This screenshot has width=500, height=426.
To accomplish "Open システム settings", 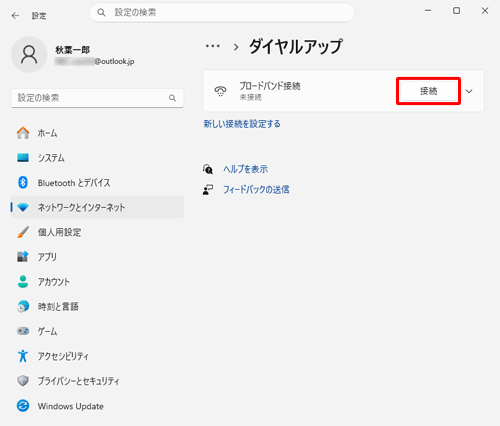I will pos(97,158).
